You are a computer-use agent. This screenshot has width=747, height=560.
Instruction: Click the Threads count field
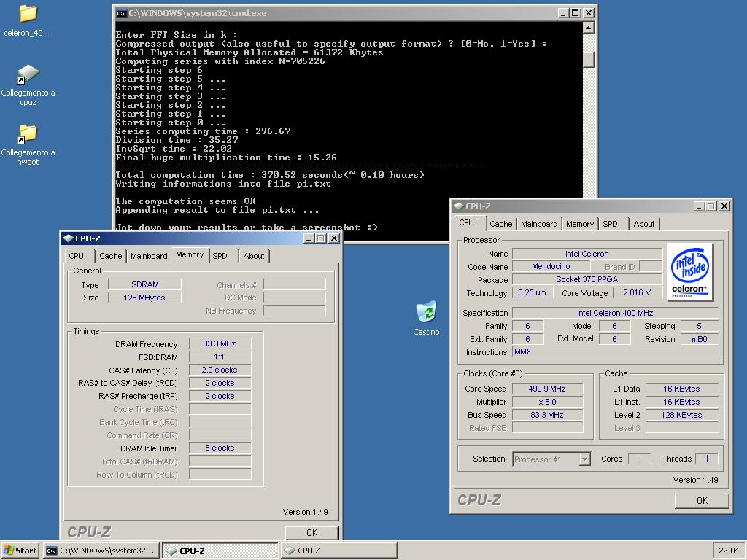(706, 459)
